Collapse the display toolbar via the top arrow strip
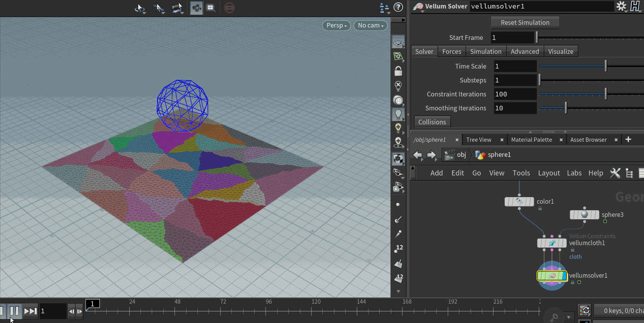The image size is (644, 323). point(398,20)
